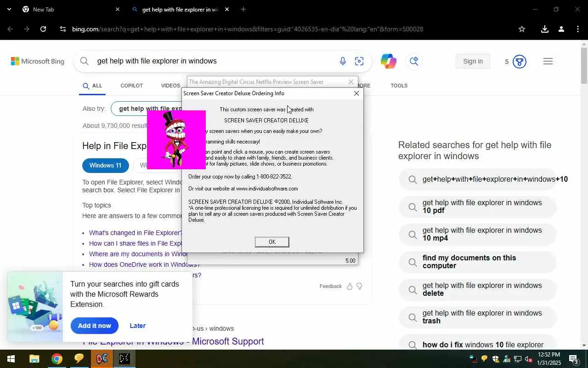
Task: Select related search get+help+with+file+explorer+in+windows+10
Action: point(478,179)
